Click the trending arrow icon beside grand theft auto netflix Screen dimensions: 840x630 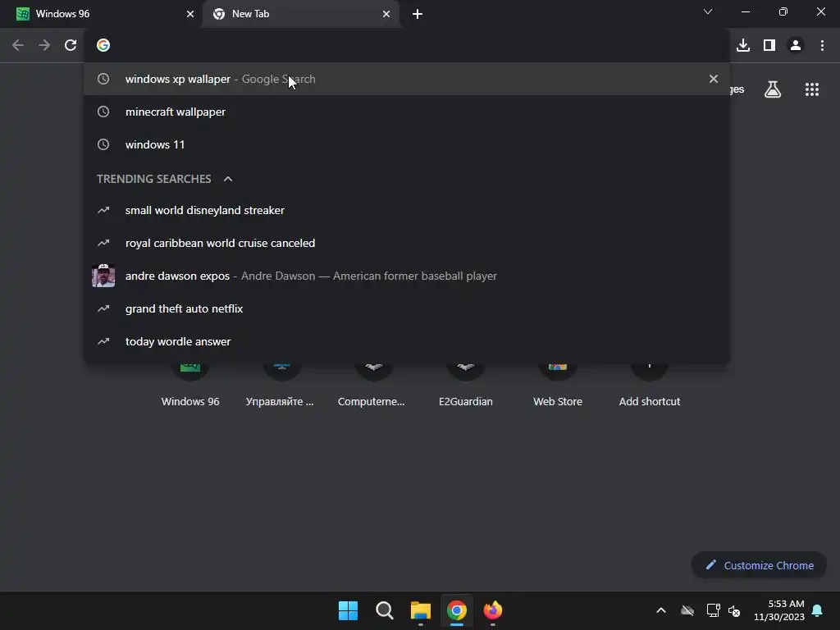coord(103,308)
